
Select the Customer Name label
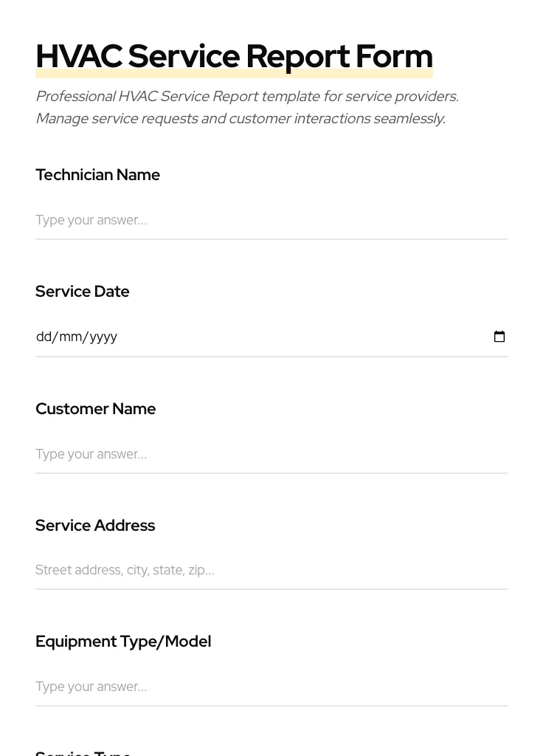point(95,408)
